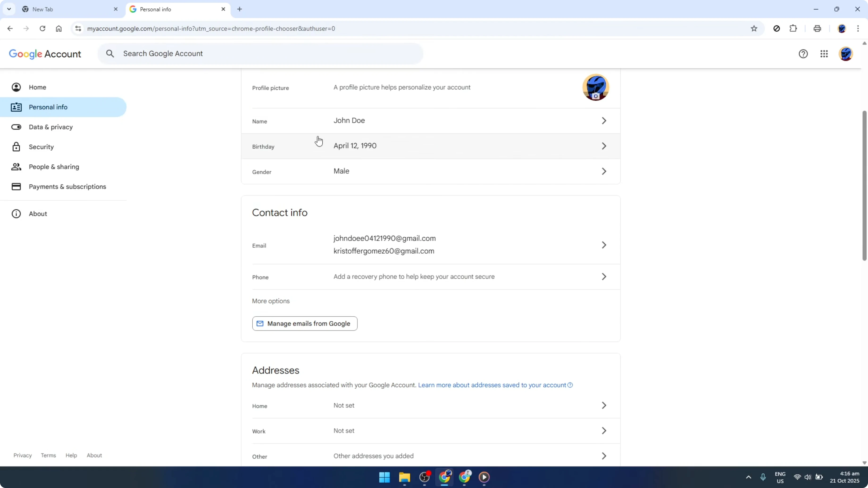Expand the Phone row chevron
This screenshot has width=868, height=488.
pyautogui.click(x=604, y=277)
